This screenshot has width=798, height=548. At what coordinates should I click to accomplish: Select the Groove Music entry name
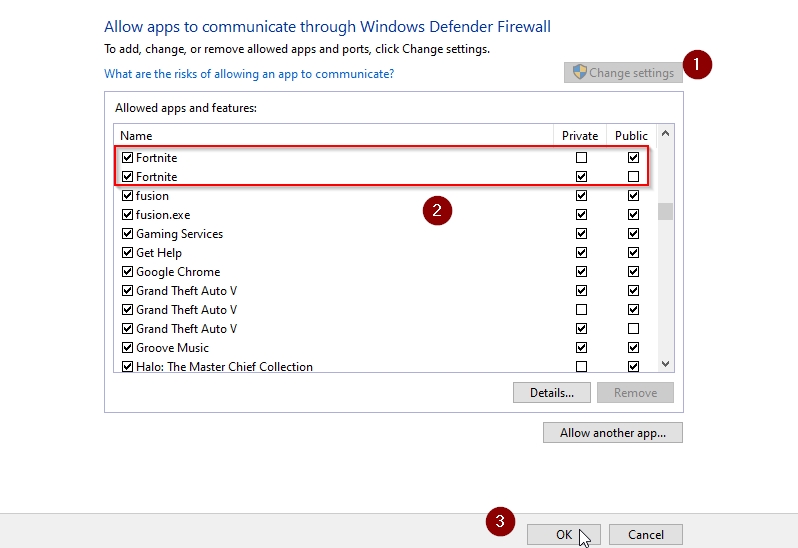tap(172, 348)
